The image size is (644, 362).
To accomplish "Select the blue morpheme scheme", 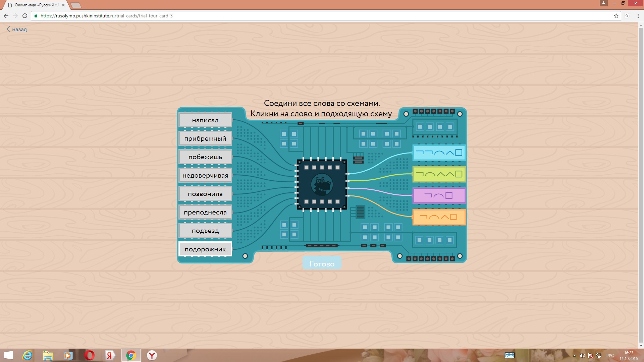I will click(x=439, y=153).
